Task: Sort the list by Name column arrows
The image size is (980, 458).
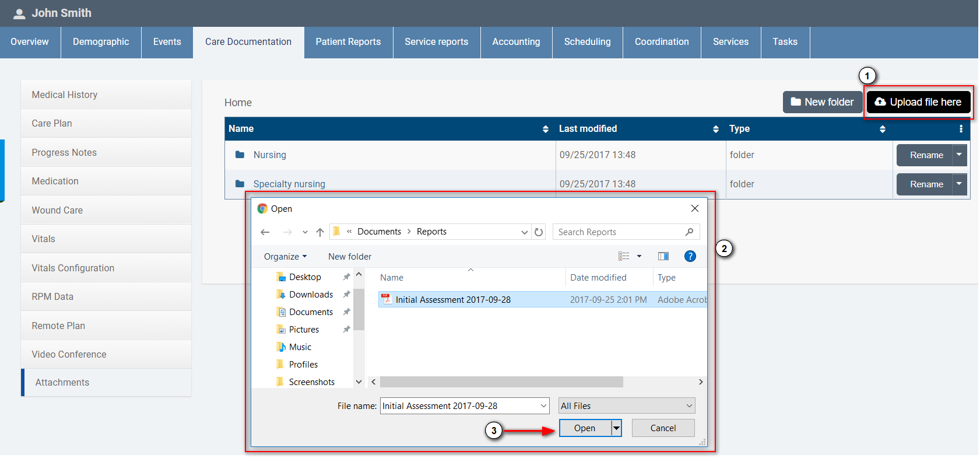Action: 545,129
